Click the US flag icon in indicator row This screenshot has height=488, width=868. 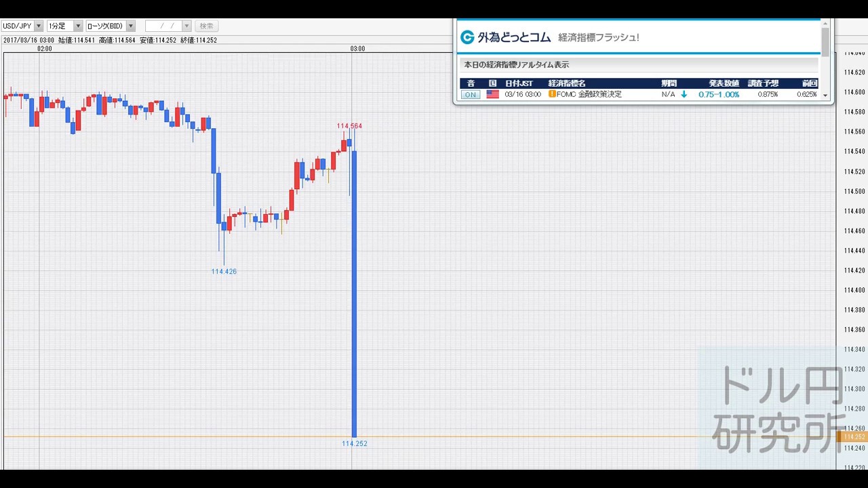point(492,94)
